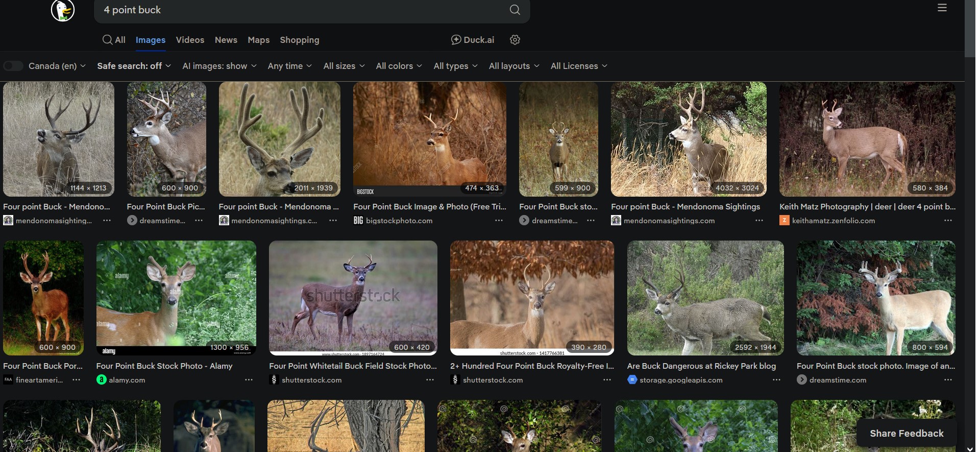Viewport: 980px width, 452px height.
Task: Click the fineartamerica FAA favicon
Action: click(x=8, y=380)
